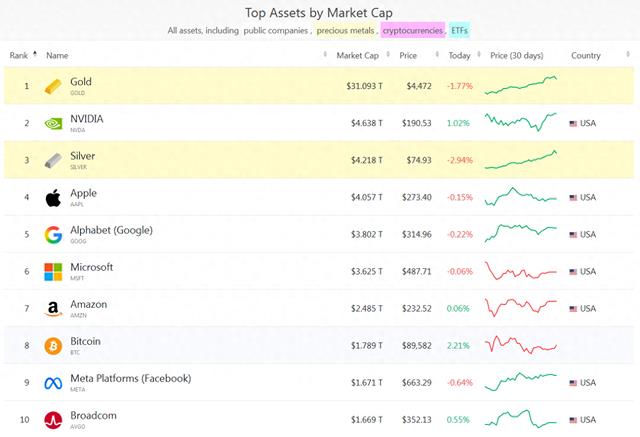640x437 pixels.
Task: Click the Silver bar icon
Action: pyautogui.click(x=53, y=161)
